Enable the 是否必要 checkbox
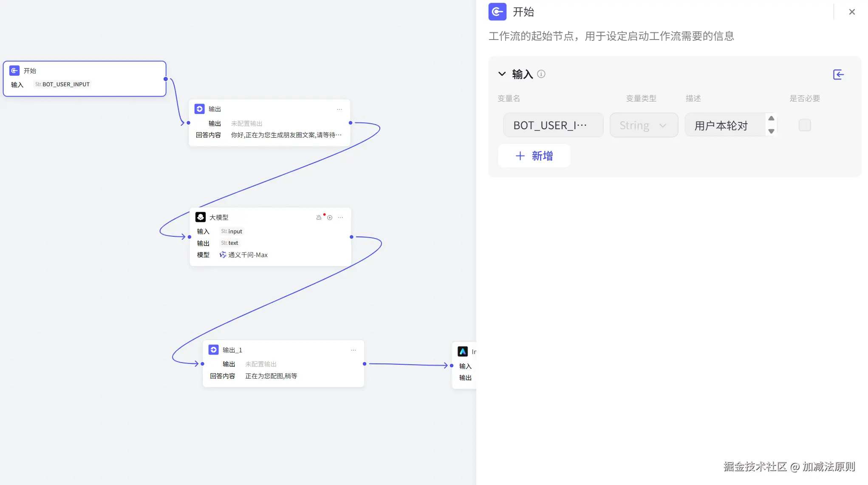 (804, 125)
